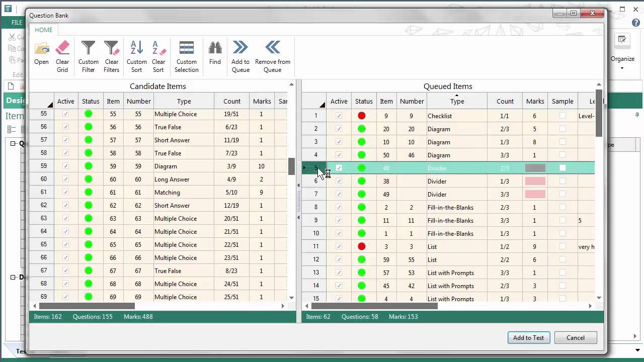Click the Clear Sort icon
644x362 pixels.
(x=158, y=48)
